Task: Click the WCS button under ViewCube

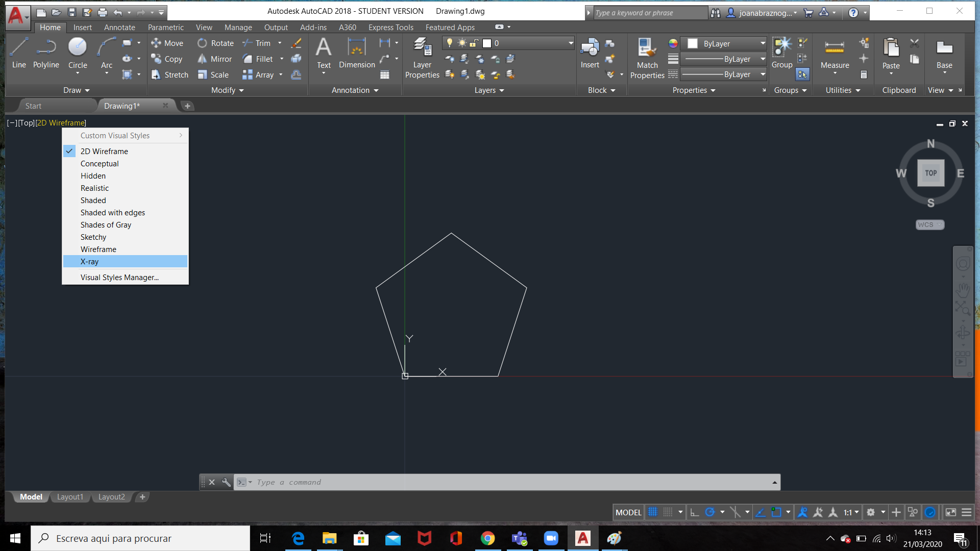Action: pyautogui.click(x=930, y=224)
